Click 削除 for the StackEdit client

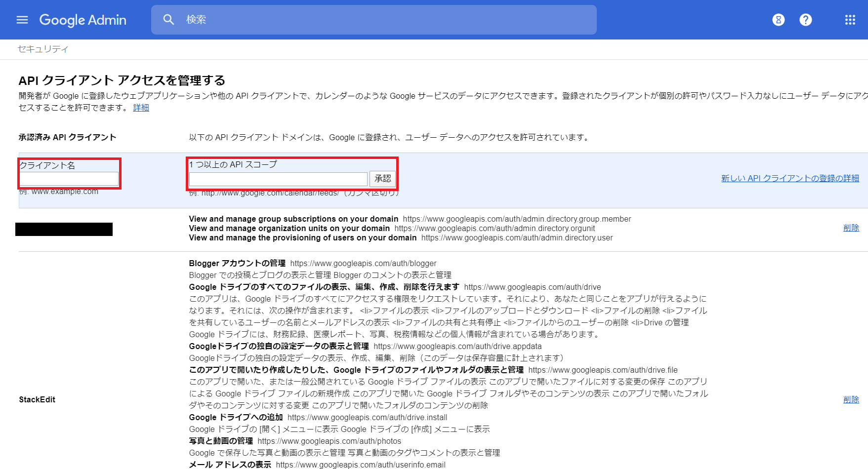(x=851, y=399)
